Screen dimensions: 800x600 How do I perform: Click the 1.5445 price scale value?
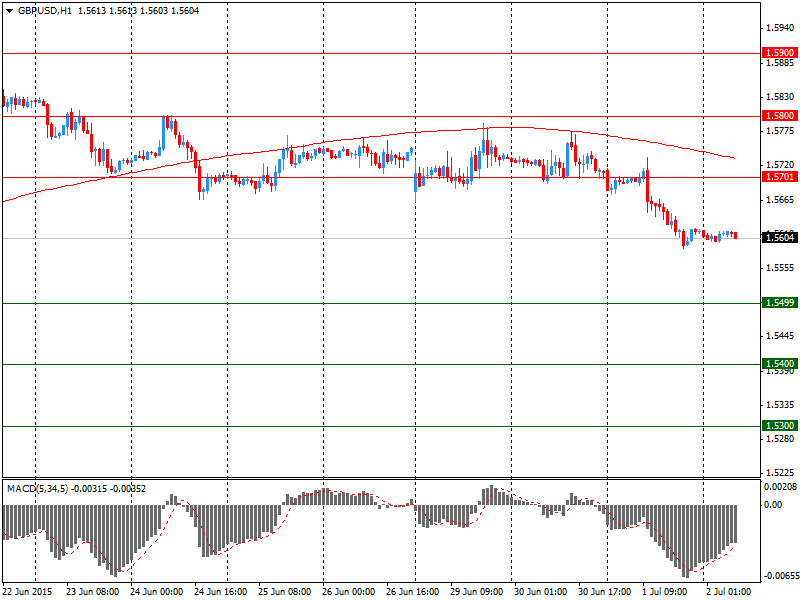(781, 336)
